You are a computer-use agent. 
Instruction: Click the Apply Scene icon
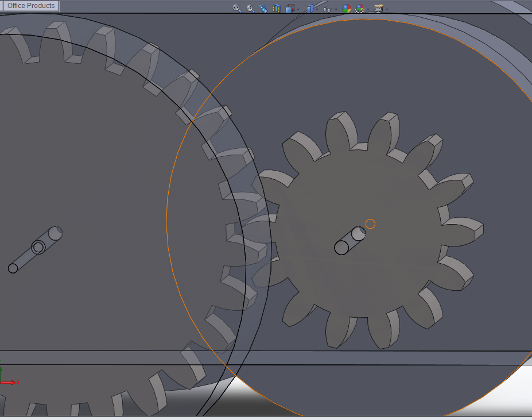360,9
